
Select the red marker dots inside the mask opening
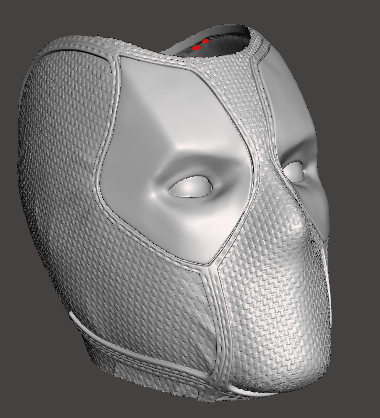click(x=201, y=45)
